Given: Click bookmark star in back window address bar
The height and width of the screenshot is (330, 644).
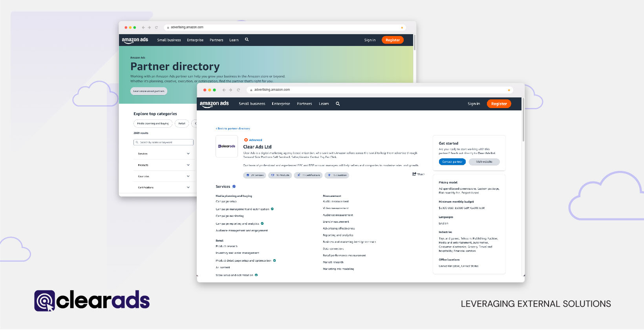Looking at the screenshot, I should [402, 27].
